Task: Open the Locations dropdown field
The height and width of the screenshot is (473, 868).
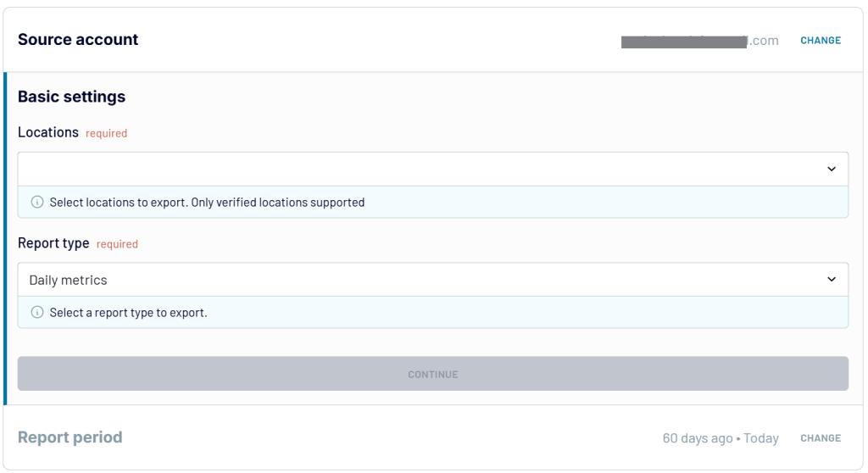Action: pos(433,169)
